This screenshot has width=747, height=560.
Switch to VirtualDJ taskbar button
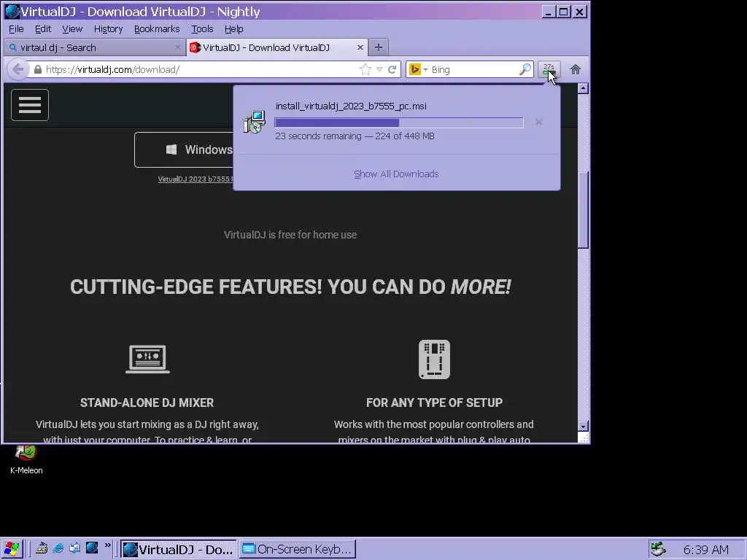coord(178,549)
